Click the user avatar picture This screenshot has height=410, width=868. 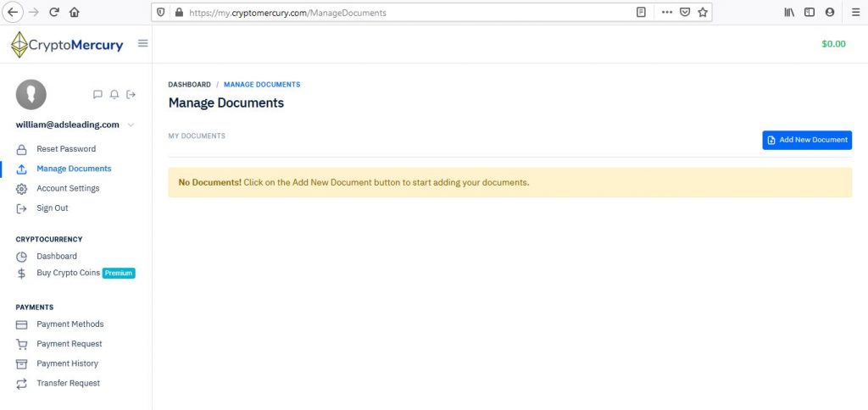click(31, 95)
